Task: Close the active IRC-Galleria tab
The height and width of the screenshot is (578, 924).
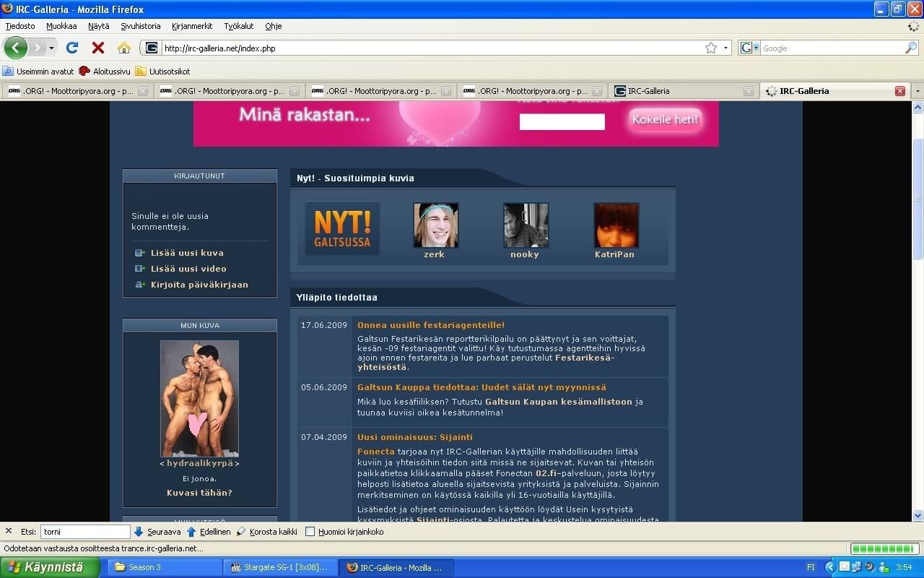Action: click(x=899, y=91)
